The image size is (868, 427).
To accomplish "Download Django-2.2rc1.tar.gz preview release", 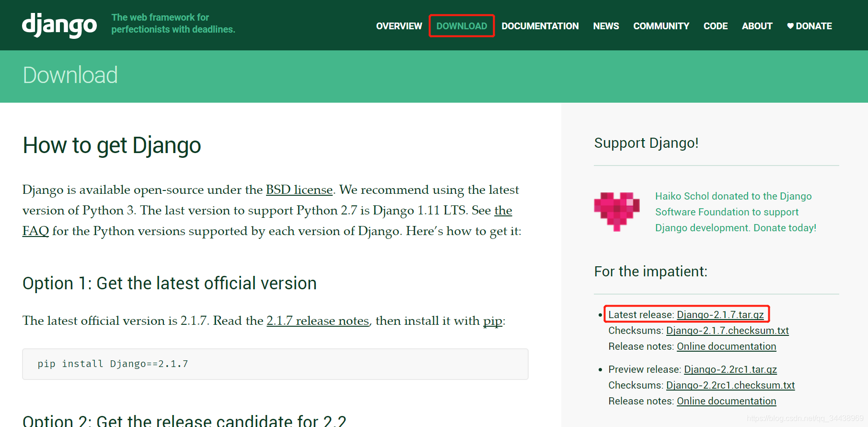I will click(x=730, y=369).
